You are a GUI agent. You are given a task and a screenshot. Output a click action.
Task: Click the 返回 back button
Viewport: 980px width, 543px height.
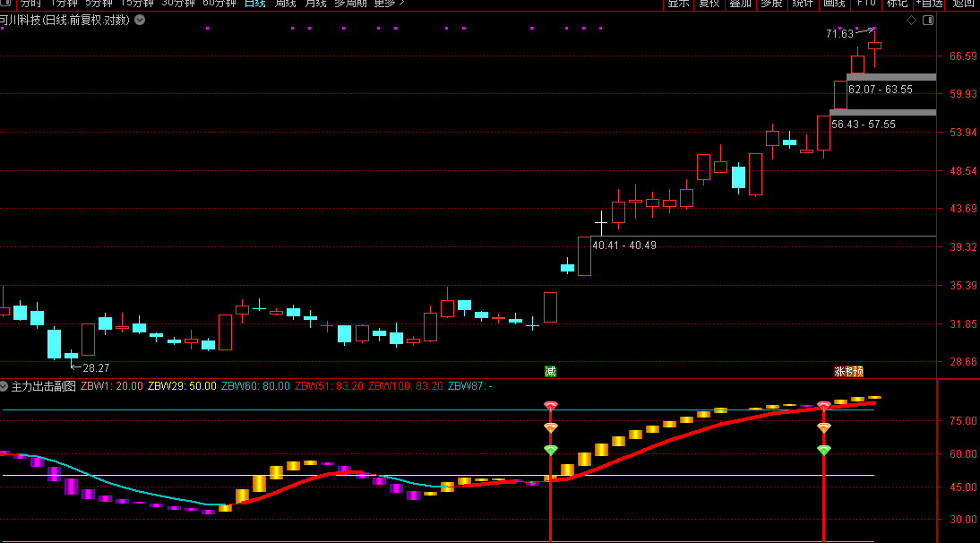(963, 3)
